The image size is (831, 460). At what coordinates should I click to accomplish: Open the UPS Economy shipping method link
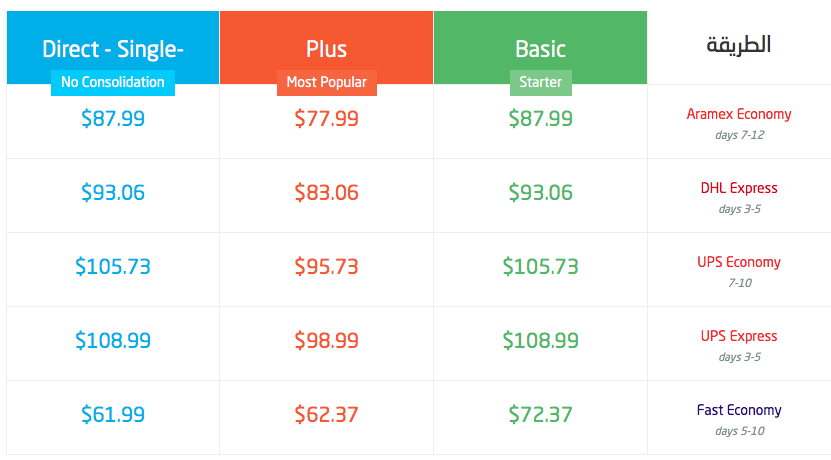click(739, 262)
